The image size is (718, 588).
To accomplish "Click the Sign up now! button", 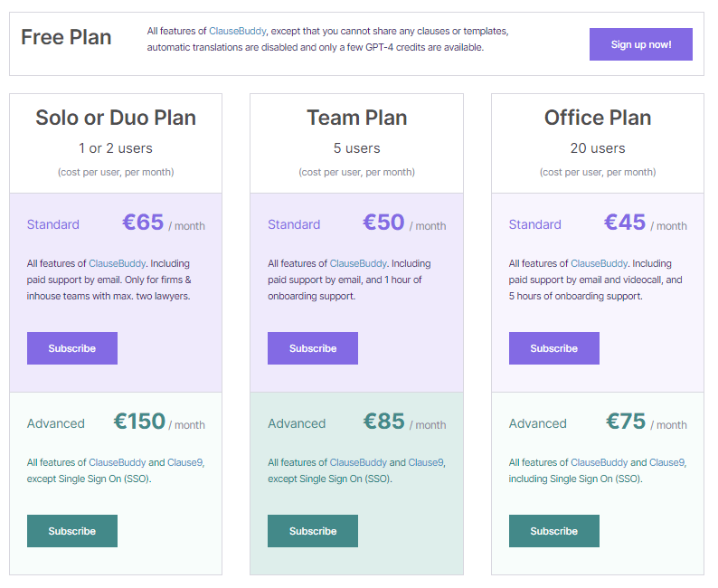I will click(640, 44).
